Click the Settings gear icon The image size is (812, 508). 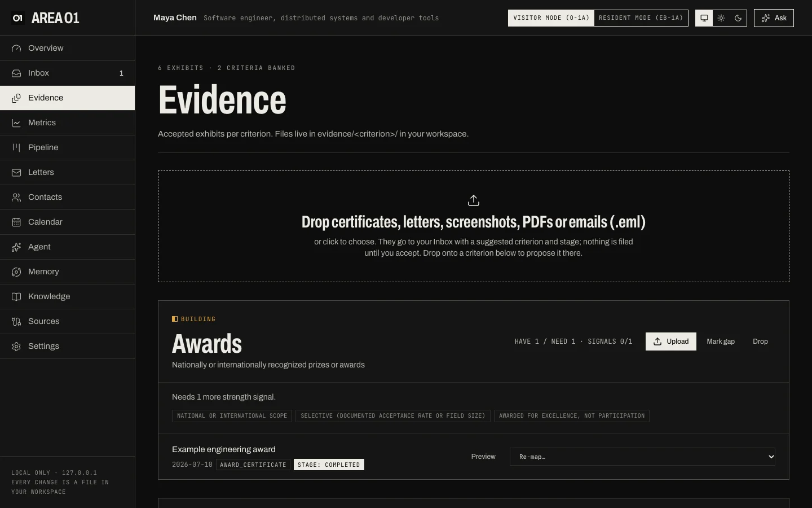point(16,347)
